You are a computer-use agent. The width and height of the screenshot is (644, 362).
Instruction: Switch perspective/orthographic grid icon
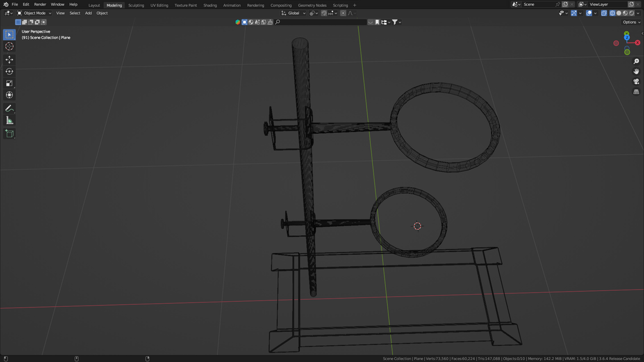pos(636,92)
